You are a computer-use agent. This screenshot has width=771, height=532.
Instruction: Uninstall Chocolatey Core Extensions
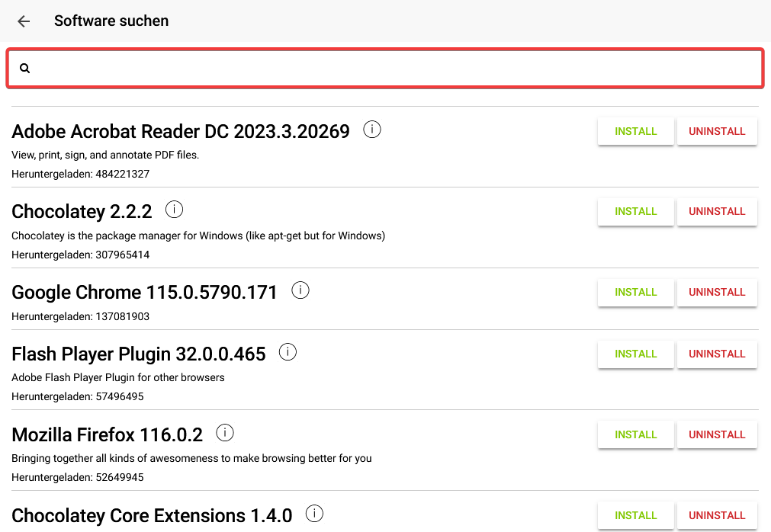point(717,516)
